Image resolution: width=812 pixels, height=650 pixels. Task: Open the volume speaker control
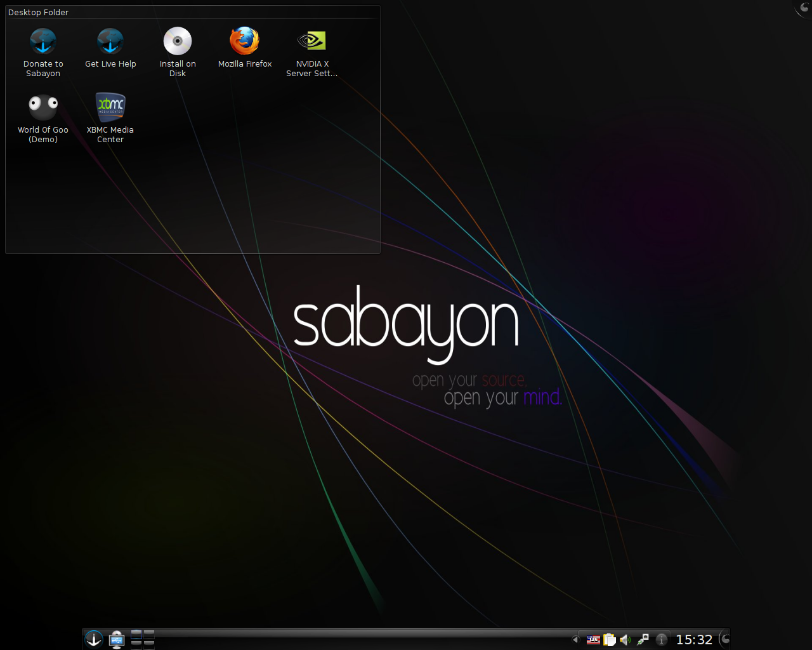pyautogui.click(x=625, y=640)
